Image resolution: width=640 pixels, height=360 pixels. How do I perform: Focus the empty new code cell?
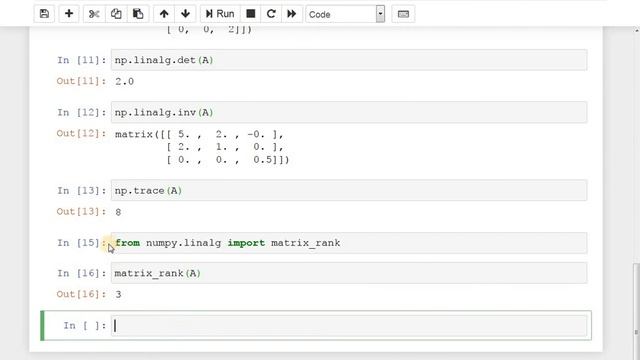click(x=349, y=325)
